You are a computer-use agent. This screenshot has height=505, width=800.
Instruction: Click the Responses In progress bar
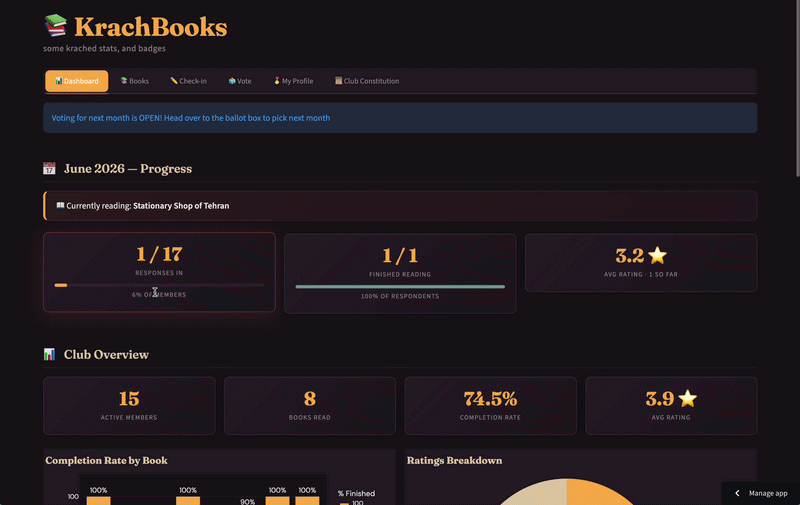pyautogui.click(x=159, y=285)
